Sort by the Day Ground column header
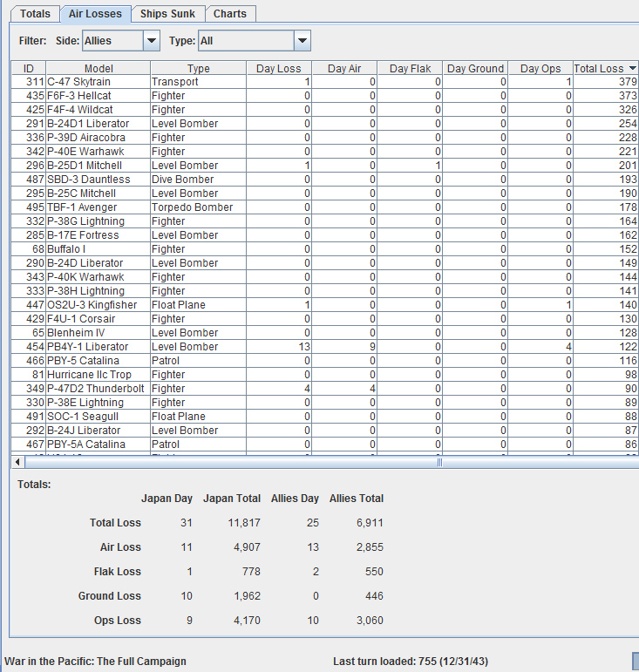Screen dimensions: 639x672 click(475, 69)
